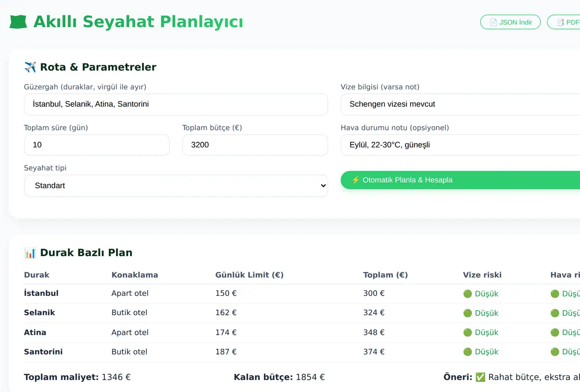Click Atina's Düşük visa risk badge
Viewport: 580px width, 392px height.
coord(481,333)
